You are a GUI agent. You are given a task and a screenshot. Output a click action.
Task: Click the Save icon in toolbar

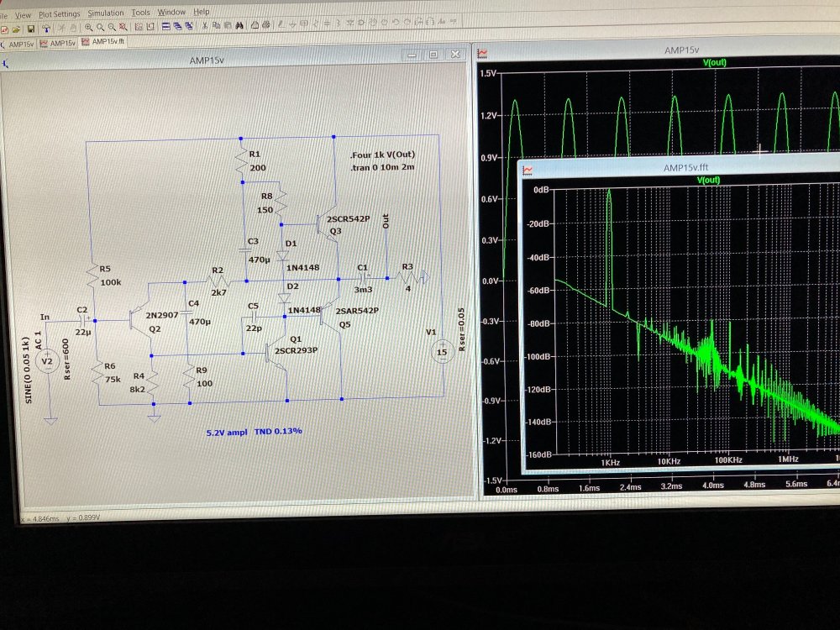coord(31,28)
